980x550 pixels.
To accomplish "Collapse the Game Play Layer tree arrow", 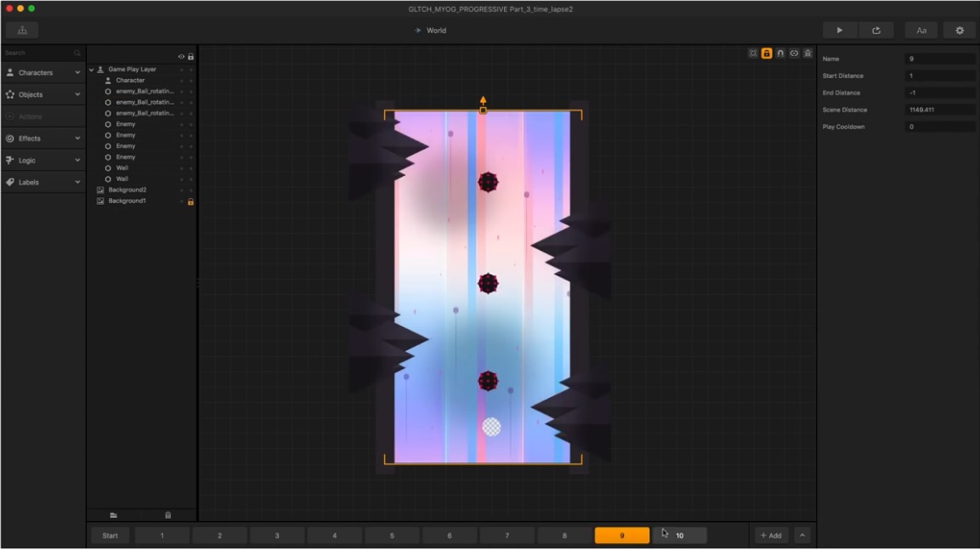I will point(91,70).
